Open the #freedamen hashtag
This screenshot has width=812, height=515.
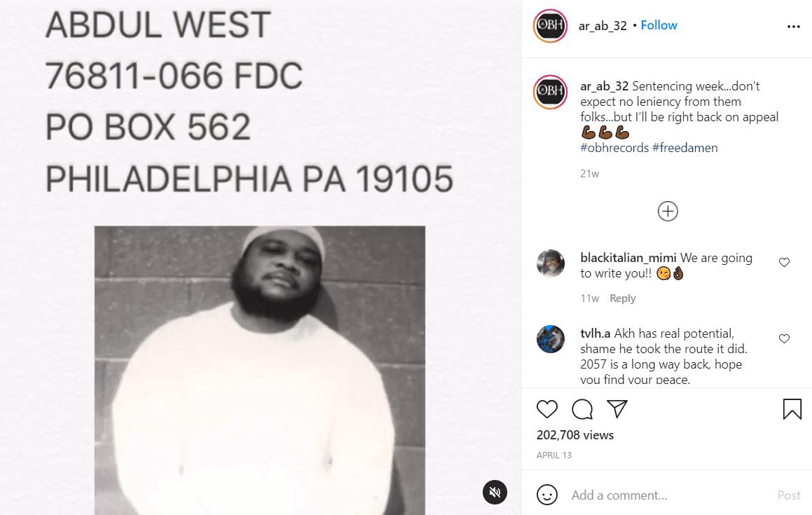click(x=685, y=148)
